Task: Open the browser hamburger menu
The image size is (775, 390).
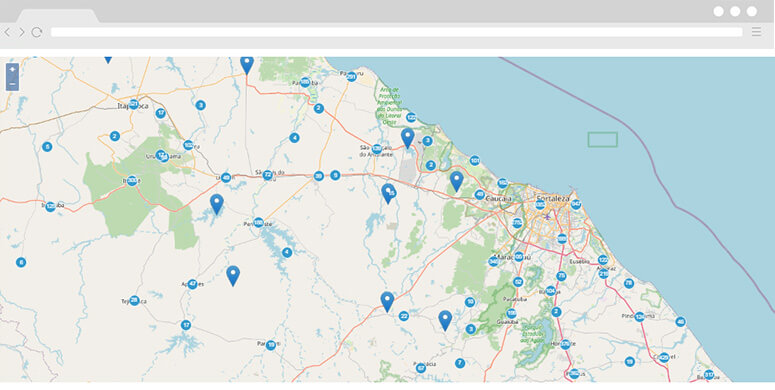Action: [x=756, y=32]
